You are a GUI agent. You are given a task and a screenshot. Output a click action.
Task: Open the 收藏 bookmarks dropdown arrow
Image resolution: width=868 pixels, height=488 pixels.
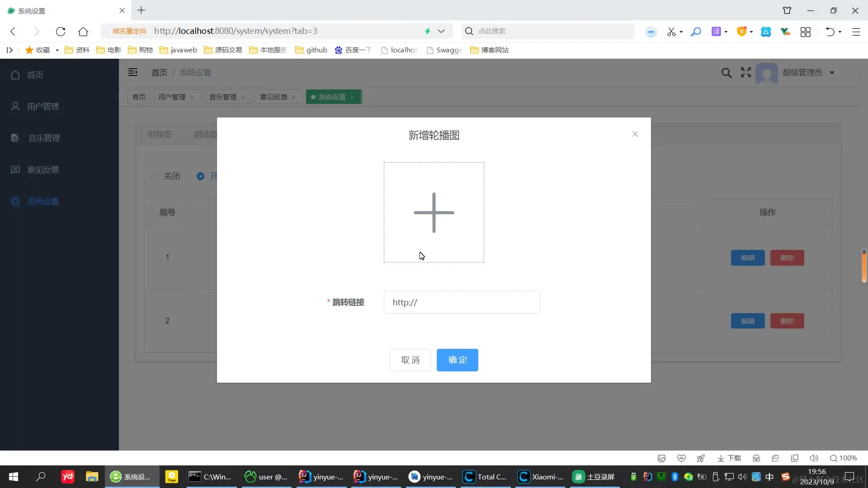point(57,50)
